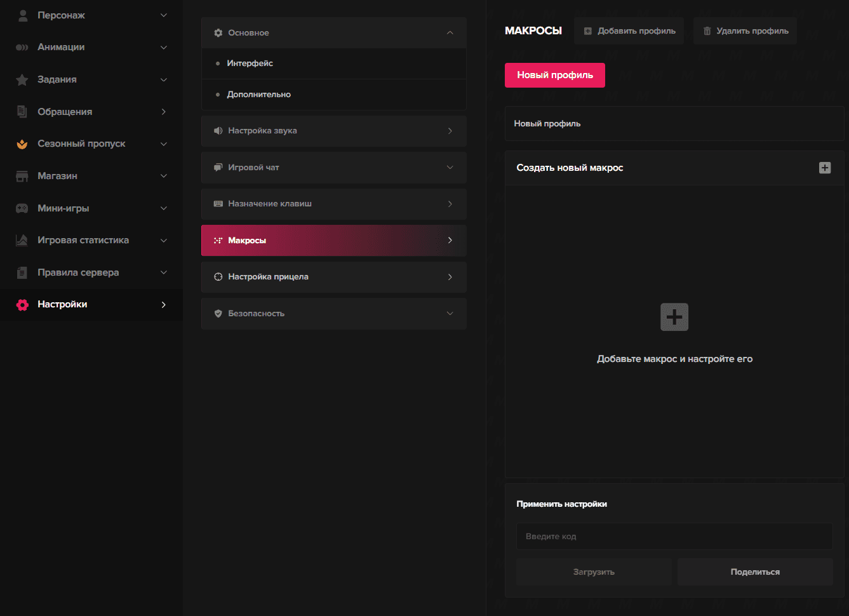Click the small plus icon beside Создать новый макрос
The width and height of the screenshot is (849, 616).
(824, 168)
